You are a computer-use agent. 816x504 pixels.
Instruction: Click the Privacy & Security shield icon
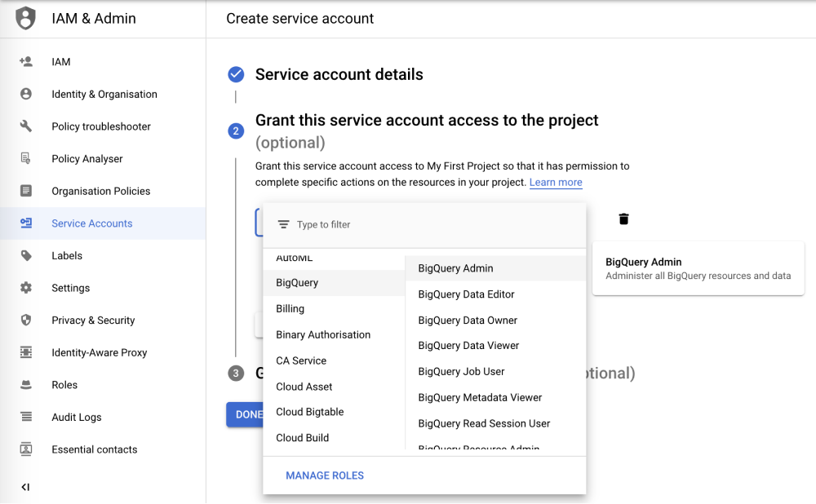coord(26,320)
